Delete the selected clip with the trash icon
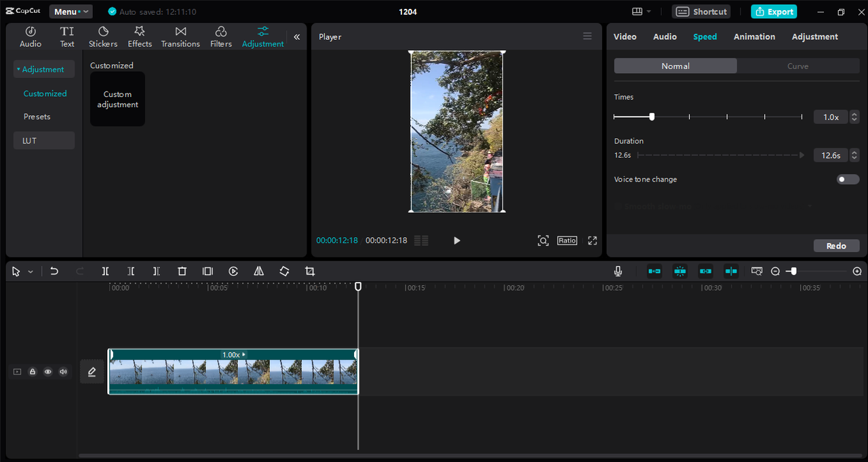 [x=182, y=271]
